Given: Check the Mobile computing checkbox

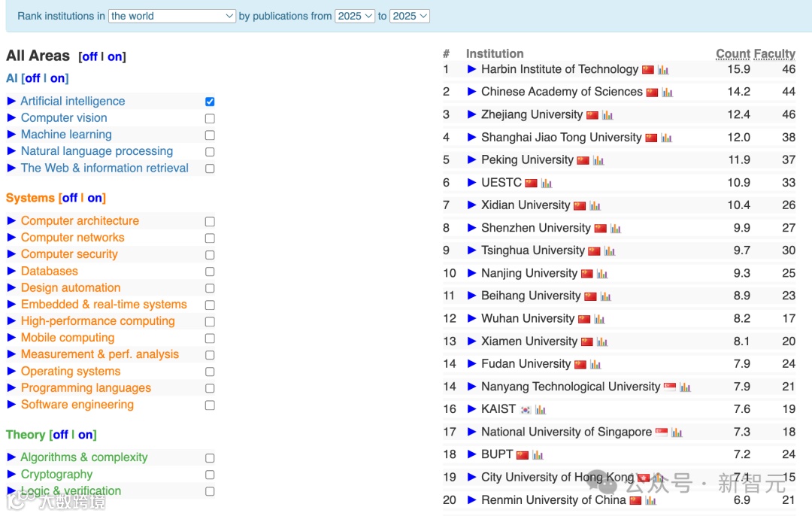Looking at the screenshot, I should coord(210,338).
